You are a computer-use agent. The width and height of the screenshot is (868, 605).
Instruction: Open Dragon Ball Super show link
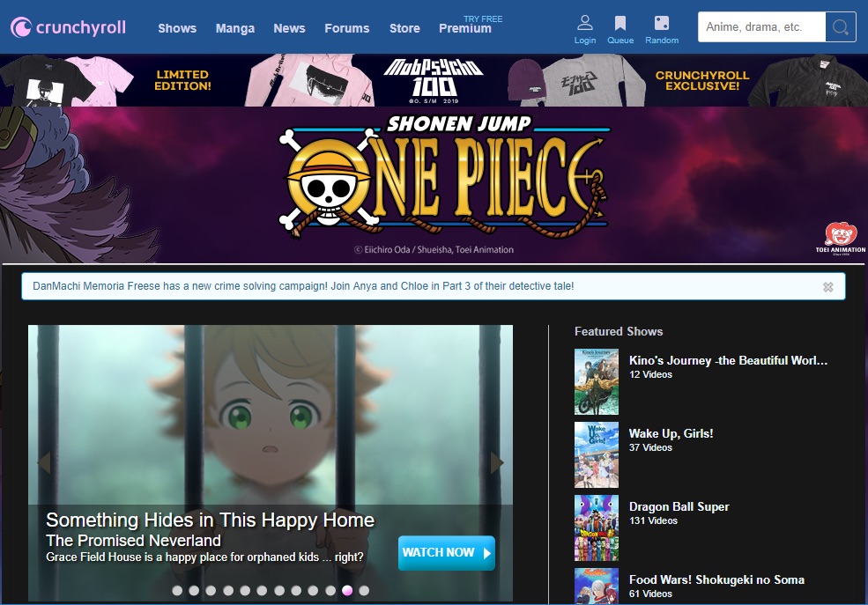point(679,506)
